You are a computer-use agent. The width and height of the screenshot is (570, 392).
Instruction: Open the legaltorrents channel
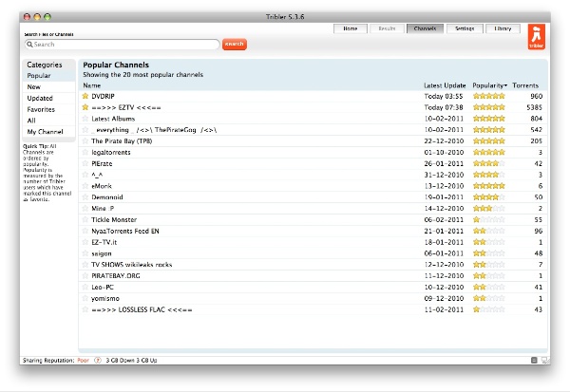(x=111, y=152)
